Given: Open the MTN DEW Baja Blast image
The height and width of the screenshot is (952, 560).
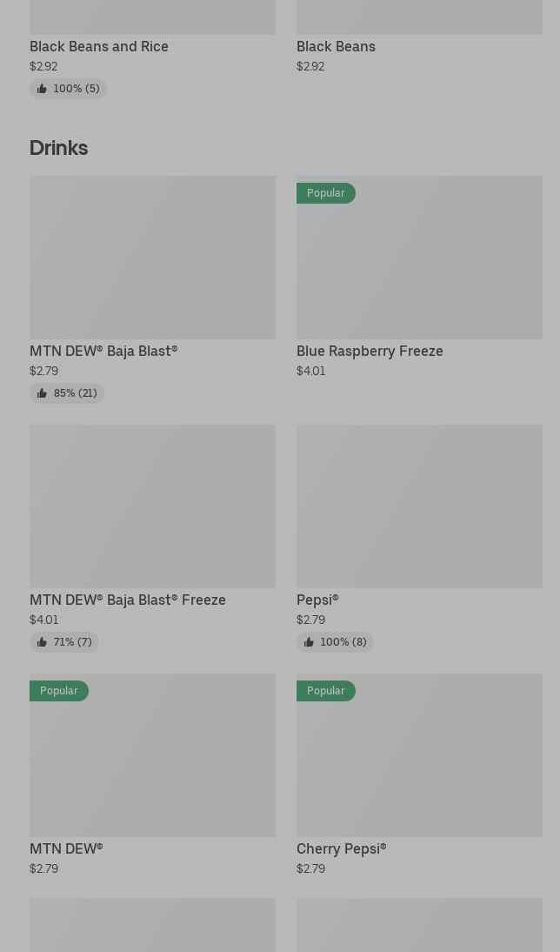Looking at the screenshot, I should 152,258.
